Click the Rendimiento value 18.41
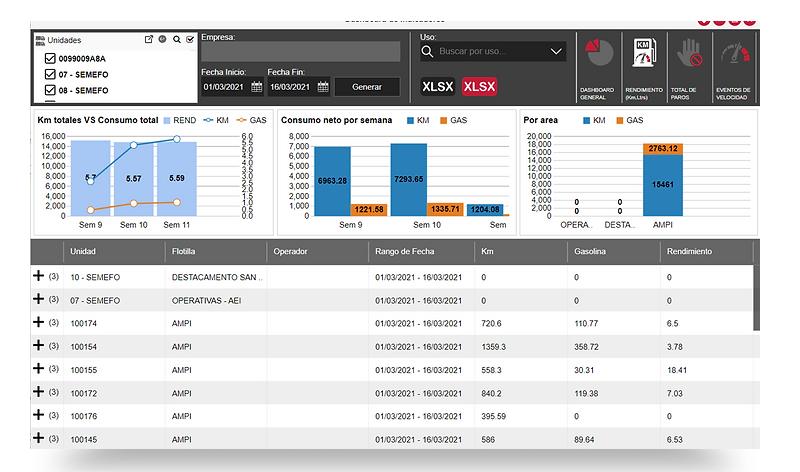This screenshot has height=472, width=800. click(x=677, y=370)
